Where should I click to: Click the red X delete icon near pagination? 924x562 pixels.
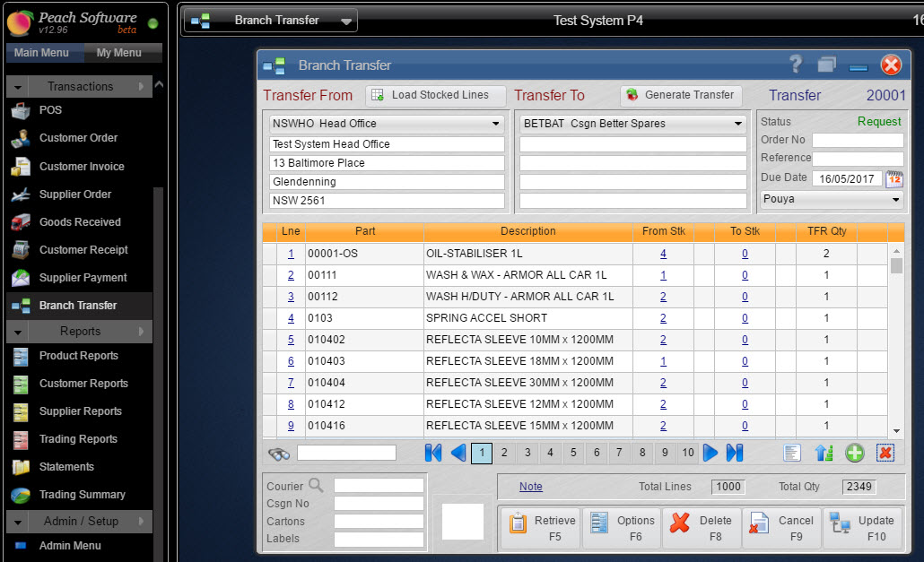click(885, 453)
